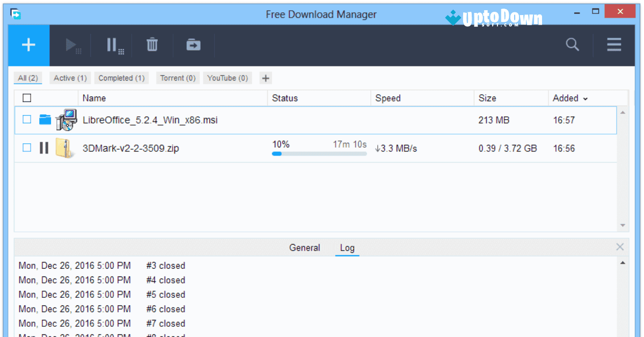This screenshot has height=337, width=644.
Task: Switch to the Torrent tab
Action: click(x=178, y=78)
